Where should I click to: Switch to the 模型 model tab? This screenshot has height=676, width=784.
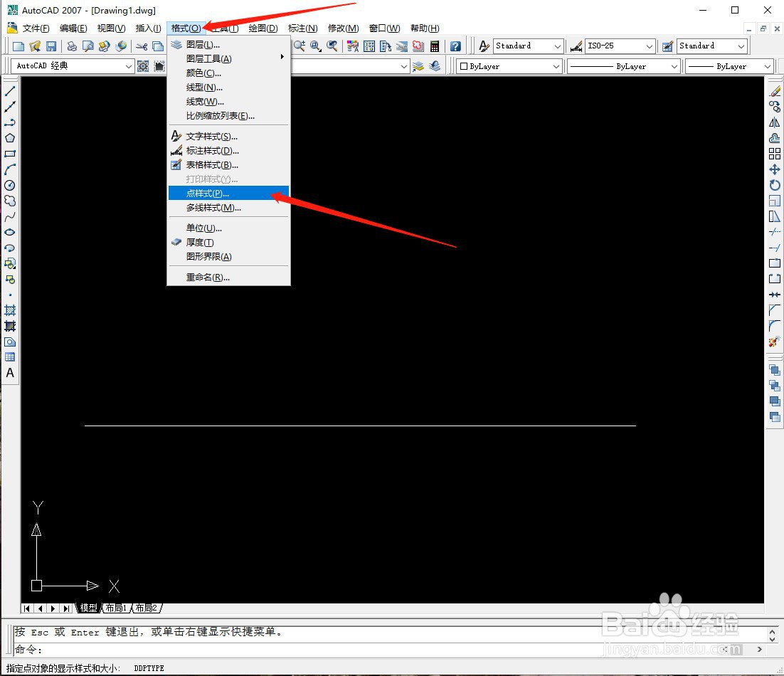(x=88, y=608)
